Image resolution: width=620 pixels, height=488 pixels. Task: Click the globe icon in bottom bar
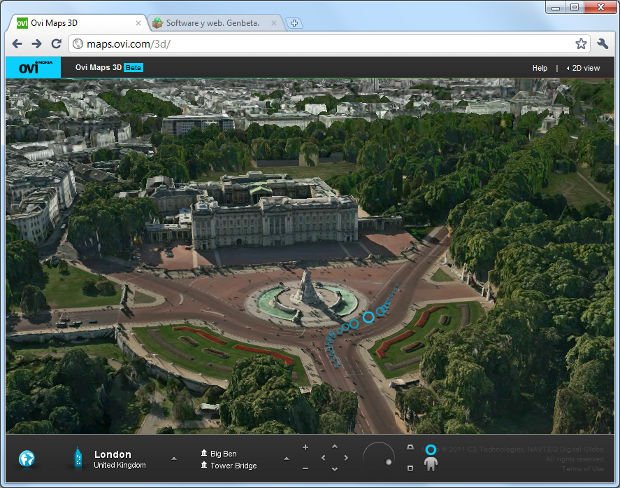(26, 459)
